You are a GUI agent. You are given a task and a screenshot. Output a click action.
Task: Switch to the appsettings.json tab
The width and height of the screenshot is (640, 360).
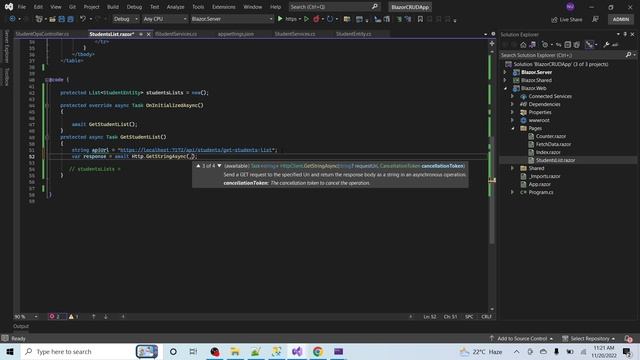236,34
